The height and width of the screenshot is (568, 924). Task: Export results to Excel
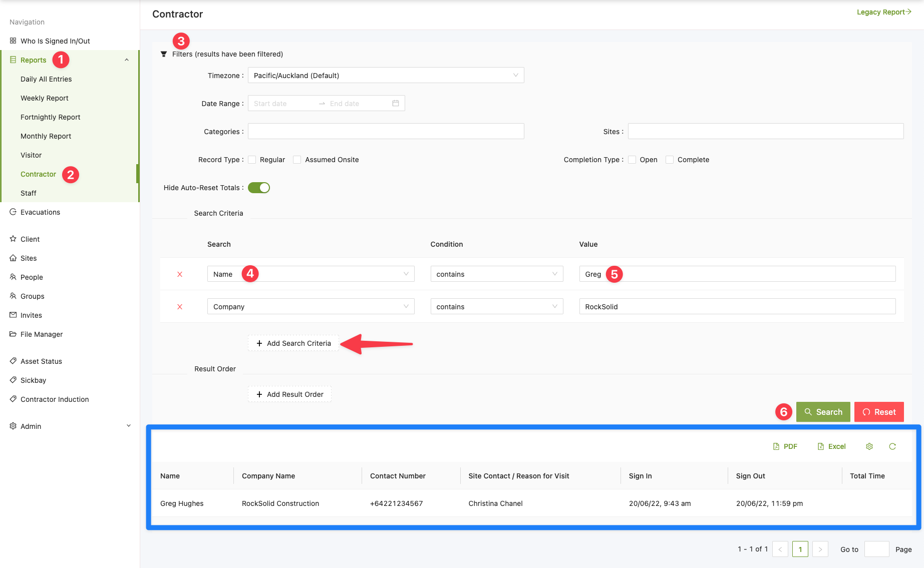coord(831,446)
